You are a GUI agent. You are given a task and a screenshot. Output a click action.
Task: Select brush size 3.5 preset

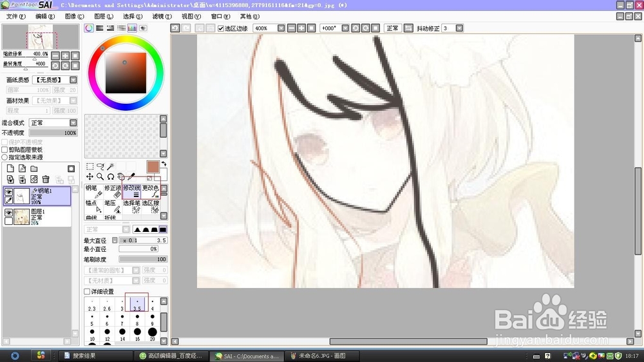click(137, 304)
